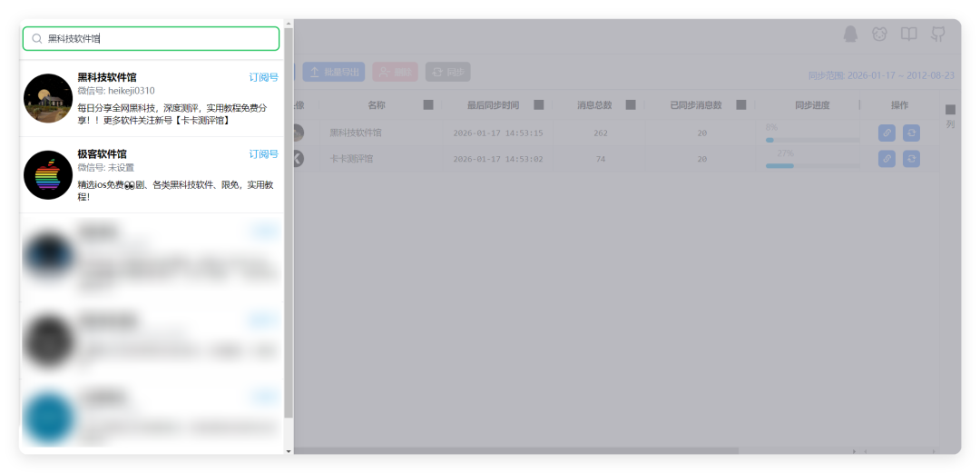Select the 黑科技软件馆 search result
The height and width of the screenshot is (473, 980).
(152, 99)
